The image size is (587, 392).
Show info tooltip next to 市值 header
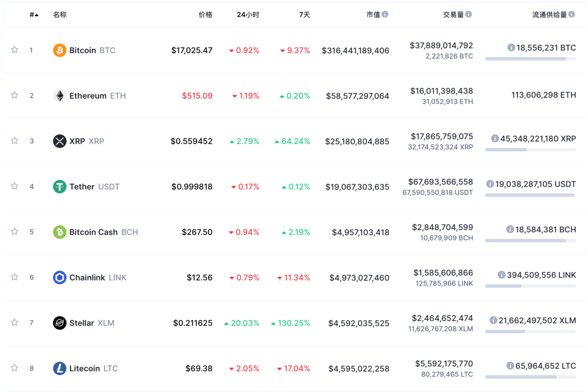click(385, 15)
